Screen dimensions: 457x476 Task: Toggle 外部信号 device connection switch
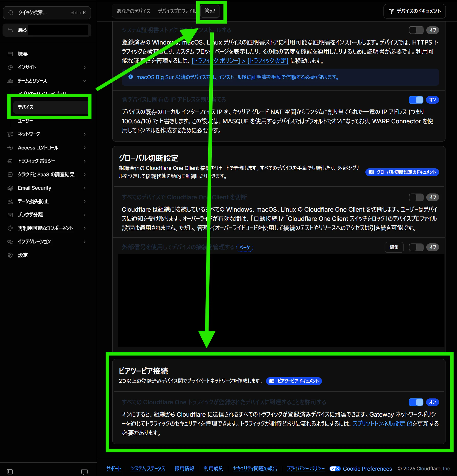click(416, 247)
